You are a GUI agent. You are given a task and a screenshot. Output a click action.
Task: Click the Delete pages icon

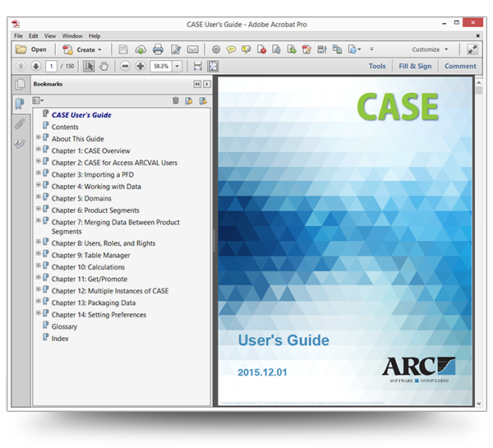click(x=261, y=49)
